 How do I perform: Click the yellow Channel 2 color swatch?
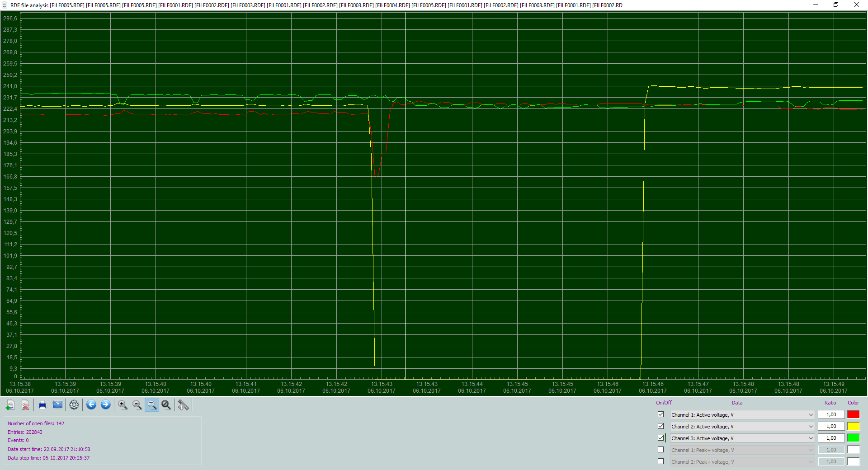click(854, 426)
